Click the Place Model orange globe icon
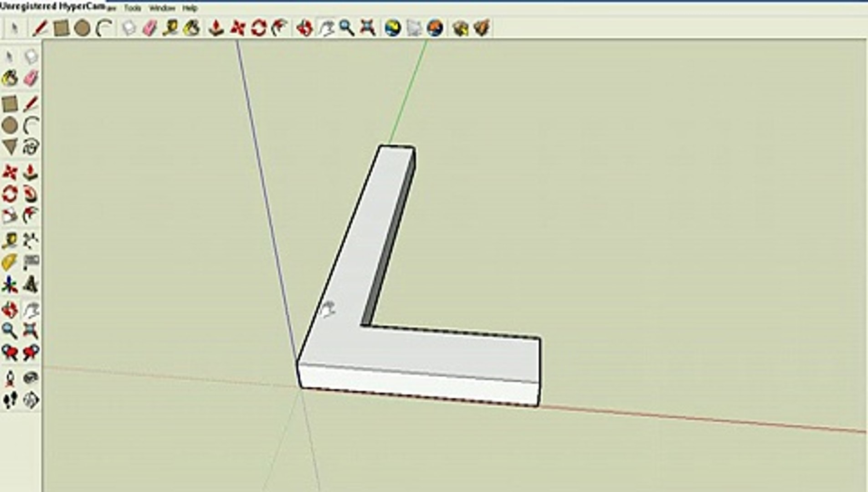This screenshot has height=492, width=868. (x=435, y=28)
